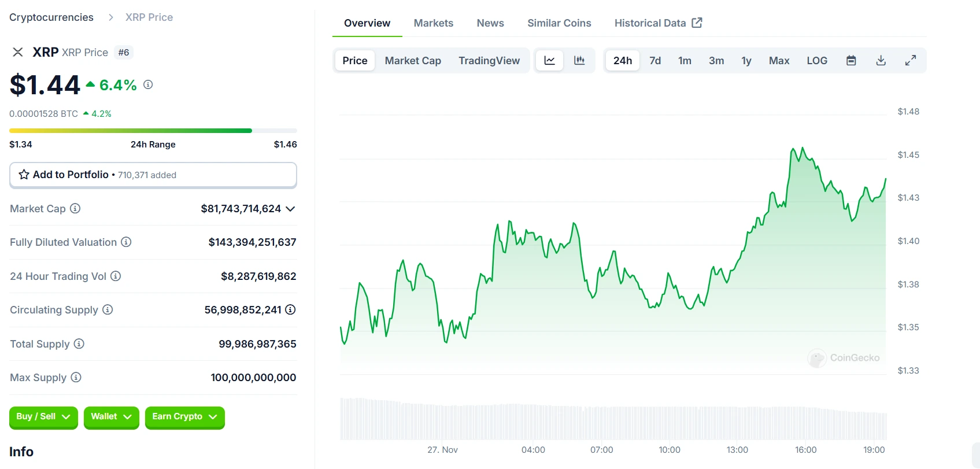Show Circulating Supply label info icon
Image resolution: width=980 pixels, height=469 pixels.
pos(108,309)
